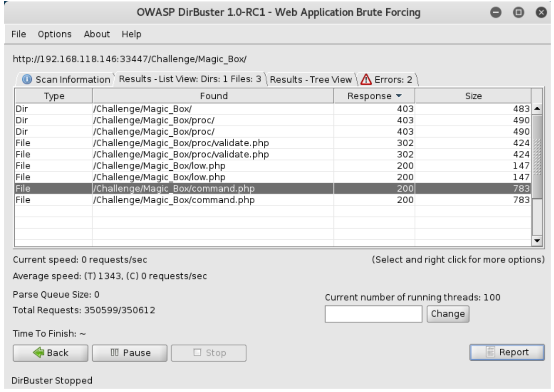Screen dimensions: 554x392
Task: Select the second low.php row
Action: tap(273, 177)
